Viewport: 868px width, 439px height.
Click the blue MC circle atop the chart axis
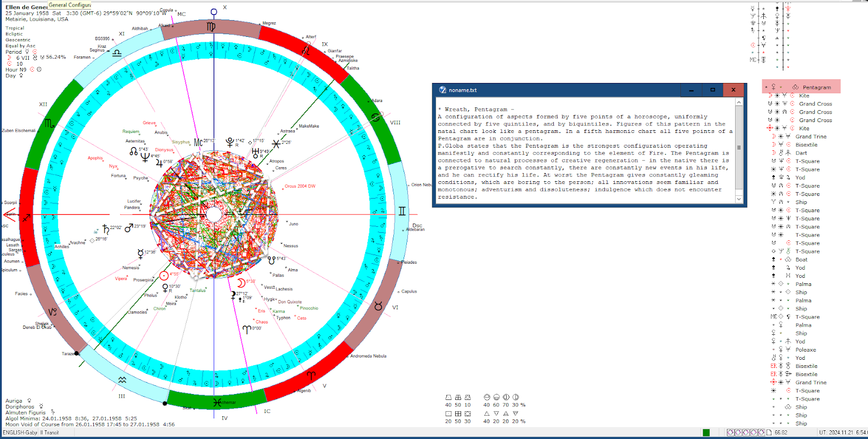(x=214, y=11)
